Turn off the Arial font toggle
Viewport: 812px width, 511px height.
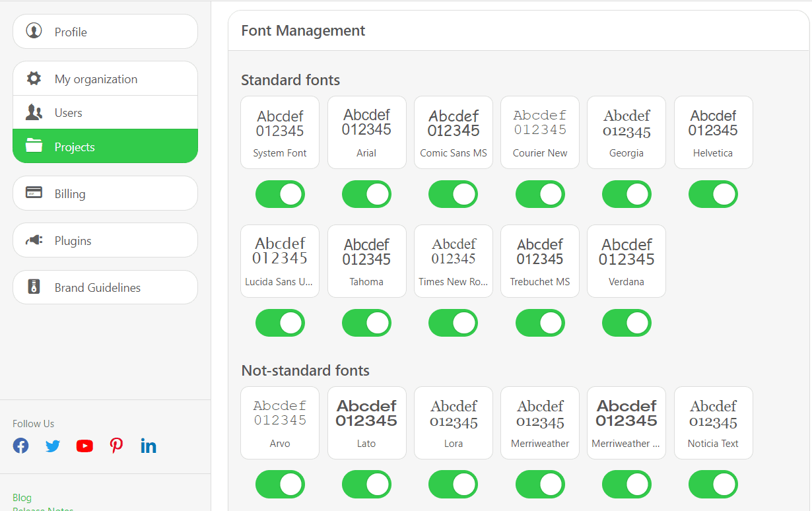366,194
